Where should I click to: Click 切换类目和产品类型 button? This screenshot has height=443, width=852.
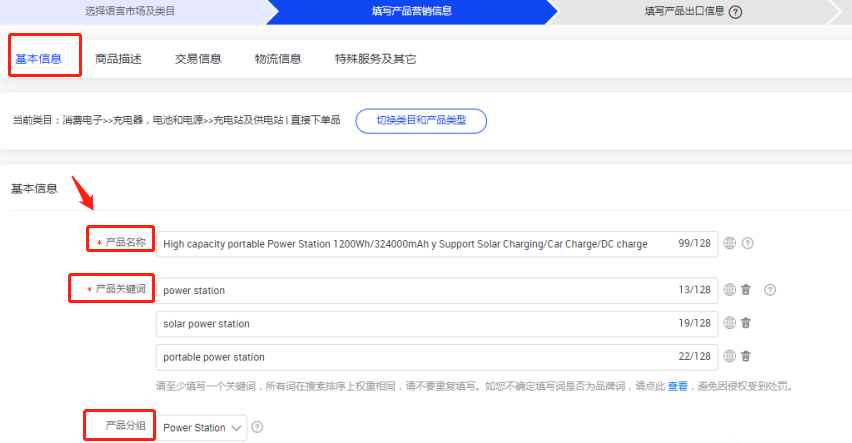click(x=421, y=121)
